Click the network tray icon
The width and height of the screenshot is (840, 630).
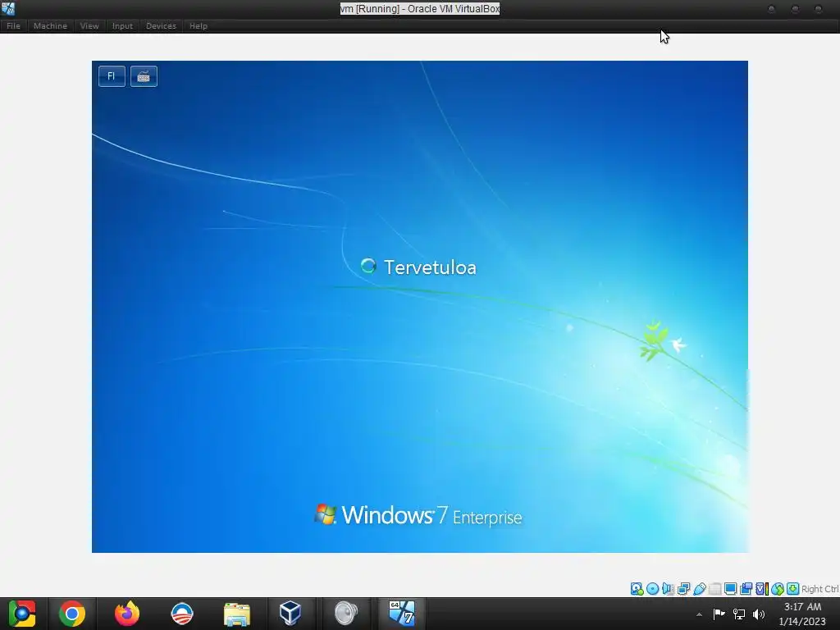pos(739,614)
